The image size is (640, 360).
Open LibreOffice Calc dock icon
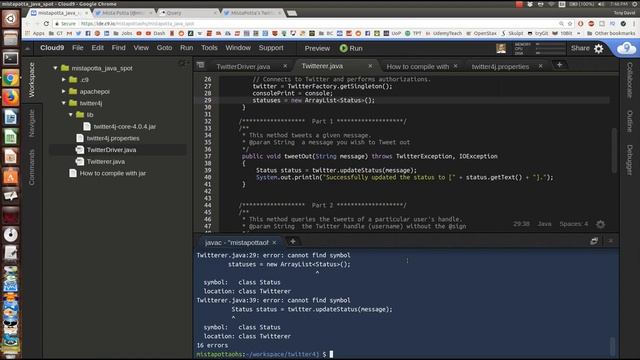11,137
